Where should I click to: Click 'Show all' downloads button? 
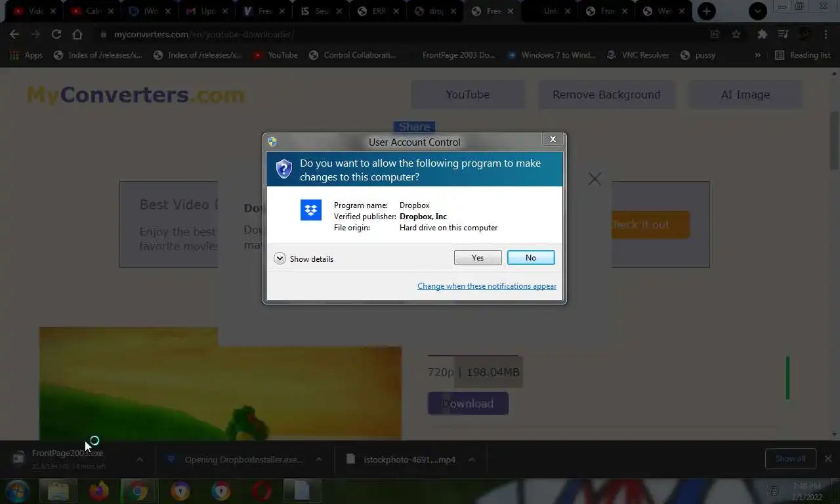[790, 459]
